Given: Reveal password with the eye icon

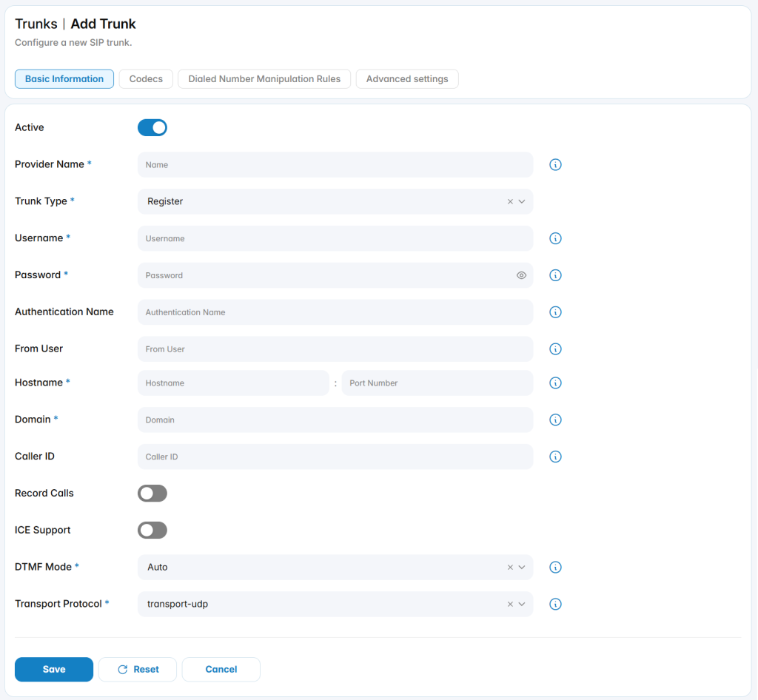Looking at the screenshot, I should pyautogui.click(x=521, y=275).
